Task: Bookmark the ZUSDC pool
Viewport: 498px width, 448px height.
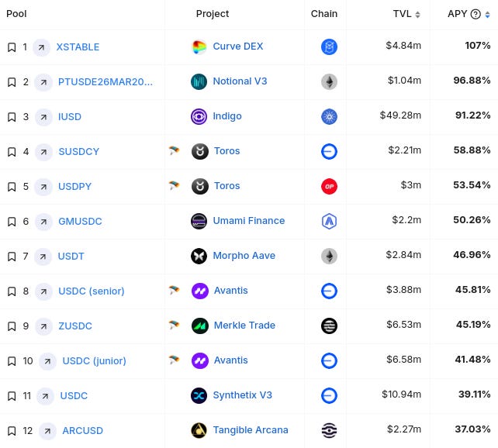Action: click(x=12, y=326)
